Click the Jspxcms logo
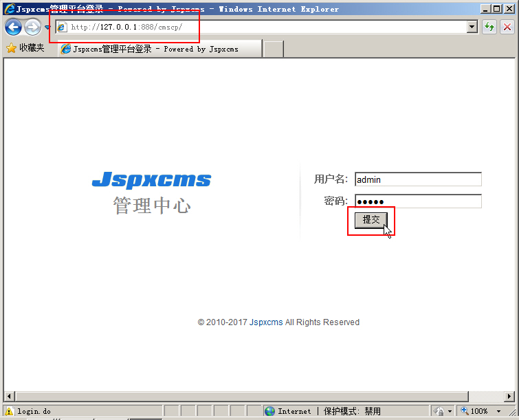This screenshot has height=420, width=519. click(x=151, y=179)
